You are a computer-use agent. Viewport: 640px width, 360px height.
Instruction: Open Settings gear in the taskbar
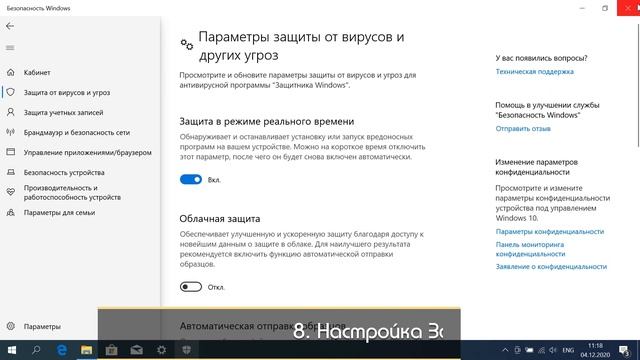coord(162,350)
